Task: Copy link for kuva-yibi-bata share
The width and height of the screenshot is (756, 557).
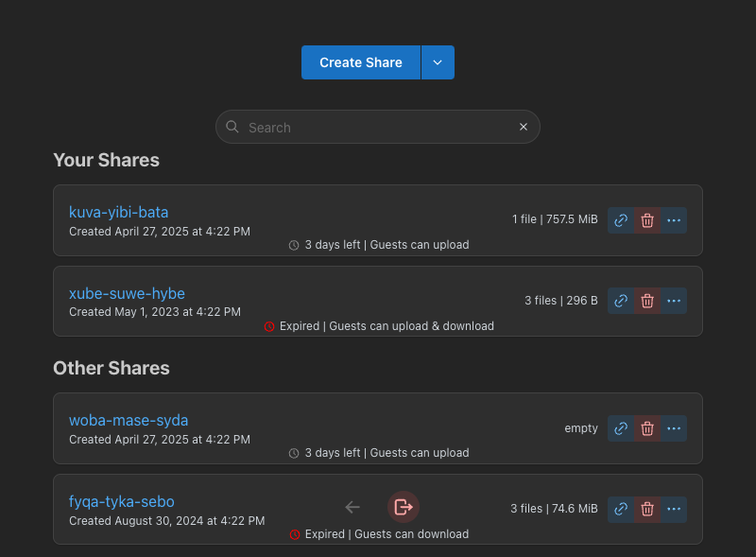Action: click(x=621, y=220)
